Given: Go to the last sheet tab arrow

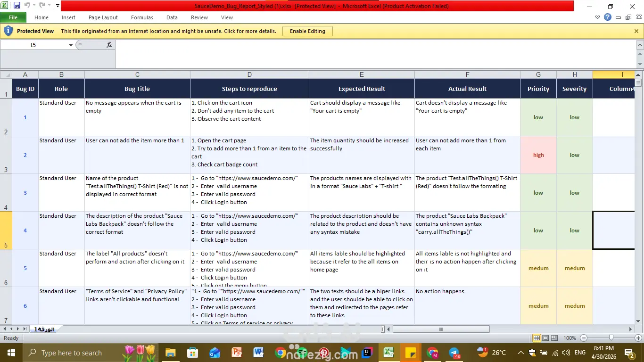Looking at the screenshot, I should (25, 329).
